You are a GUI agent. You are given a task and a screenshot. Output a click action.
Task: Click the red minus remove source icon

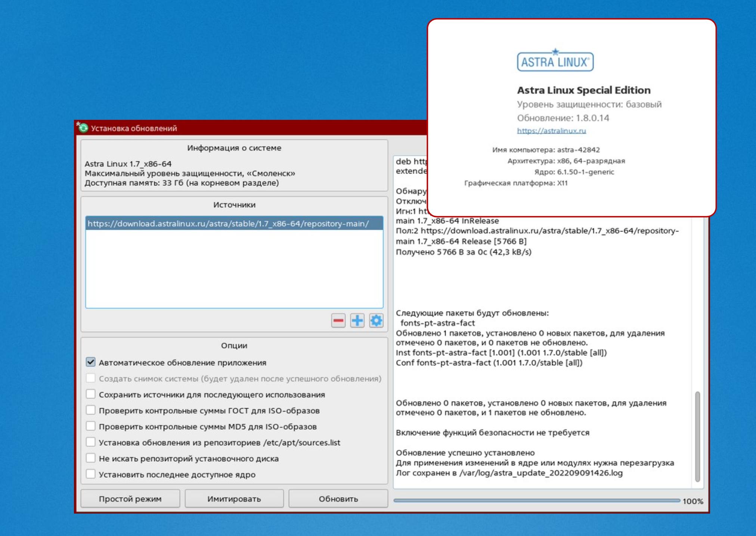click(x=338, y=320)
